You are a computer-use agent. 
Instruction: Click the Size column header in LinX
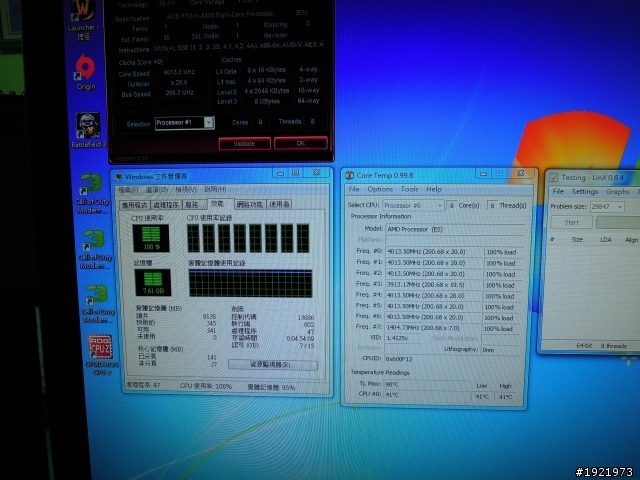577,240
